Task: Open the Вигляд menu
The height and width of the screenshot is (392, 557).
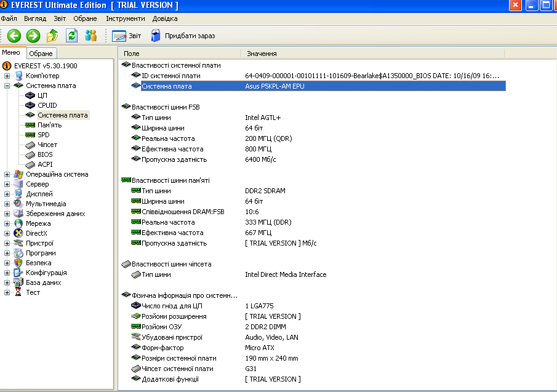Action: click(35, 18)
